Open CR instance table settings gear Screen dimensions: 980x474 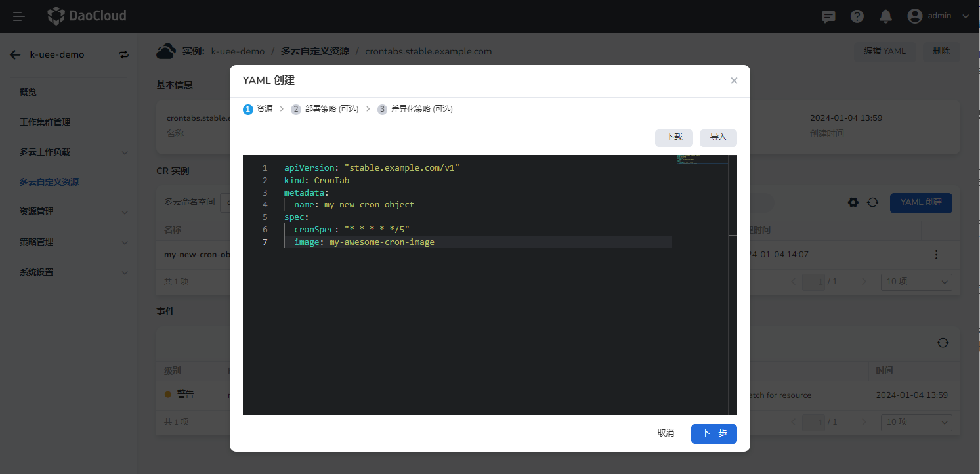pyautogui.click(x=853, y=202)
